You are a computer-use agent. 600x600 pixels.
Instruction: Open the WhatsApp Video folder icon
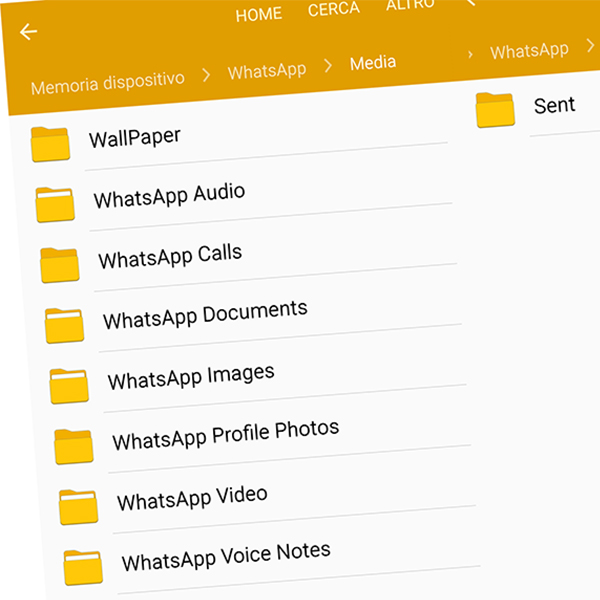(x=78, y=507)
